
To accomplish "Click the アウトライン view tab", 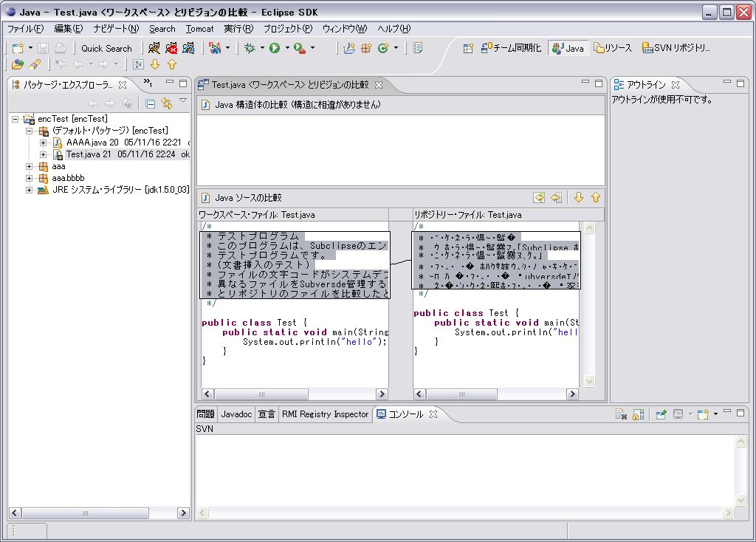I will (646, 85).
